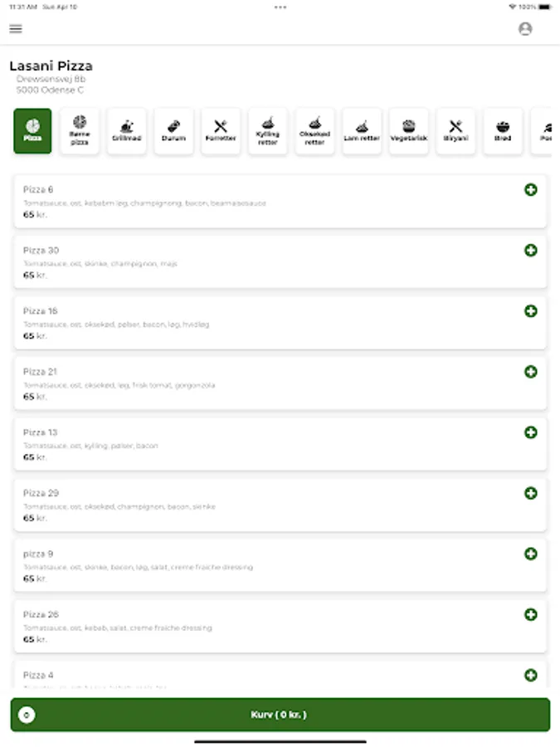Open the Kurv basket button
The width and height of the screenshot is (560, 747).
(x=280, y=715)
